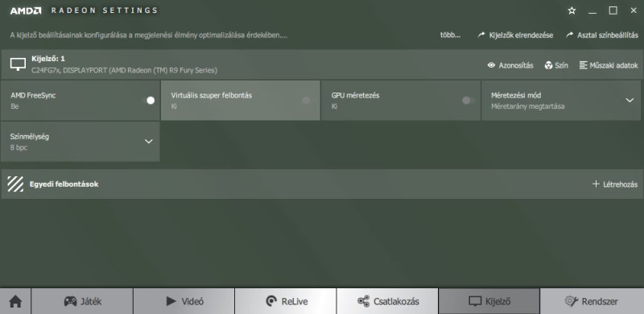
Task: Click arrow icon beside Asztal színbeállítás
Action: pos(570,35)
